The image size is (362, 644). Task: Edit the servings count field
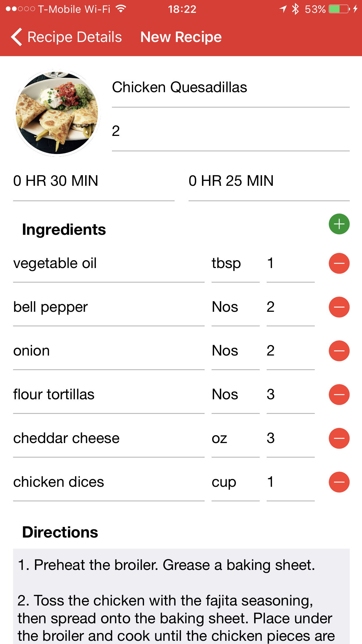click(x=230, y=131)
